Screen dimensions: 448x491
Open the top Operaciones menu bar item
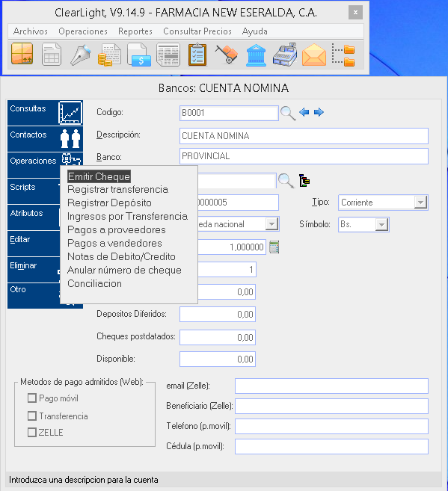pos(83,31)
